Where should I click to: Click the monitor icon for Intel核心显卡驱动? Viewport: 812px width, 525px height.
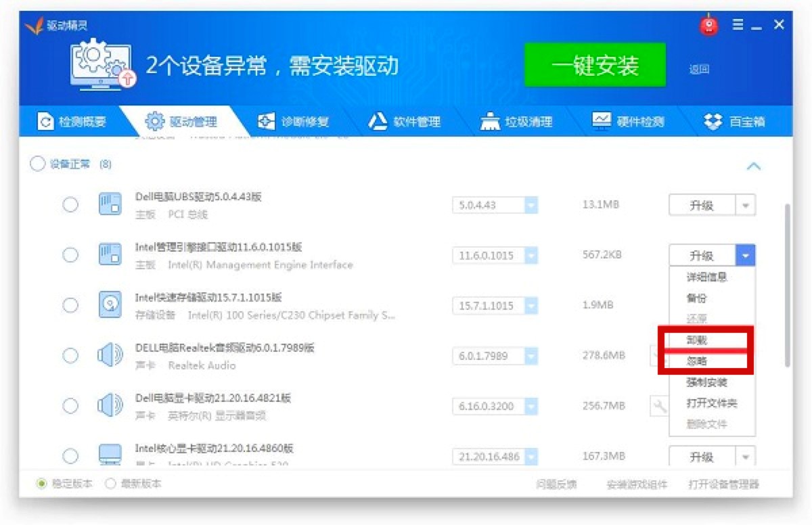pyautogui.click(x=110, y=455)
